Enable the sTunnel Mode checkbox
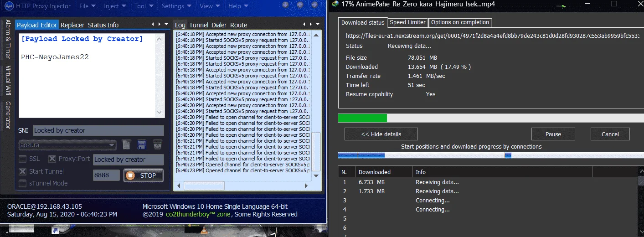Viewport: 644px width, 237px height. click(22, 183)
